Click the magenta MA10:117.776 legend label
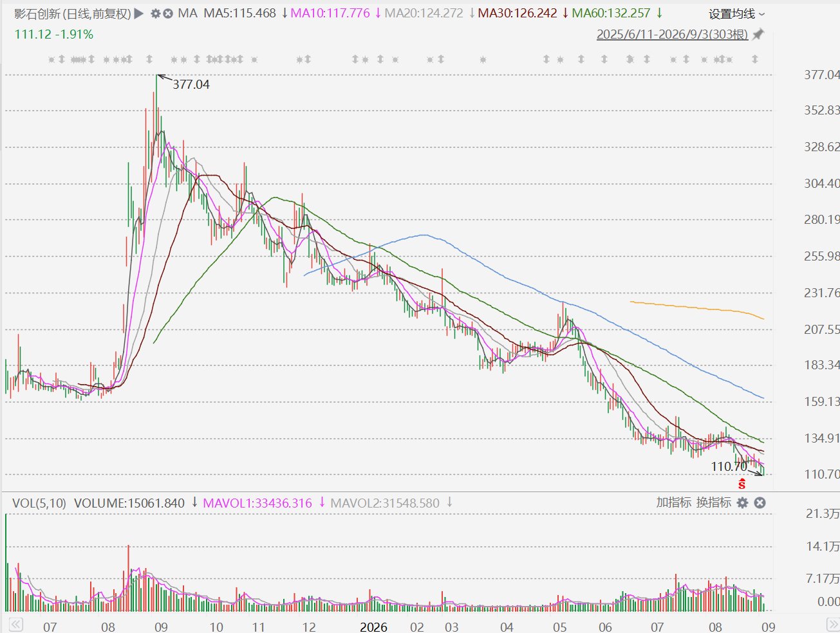This screenshot has width=840, height=633. point(330,14)
